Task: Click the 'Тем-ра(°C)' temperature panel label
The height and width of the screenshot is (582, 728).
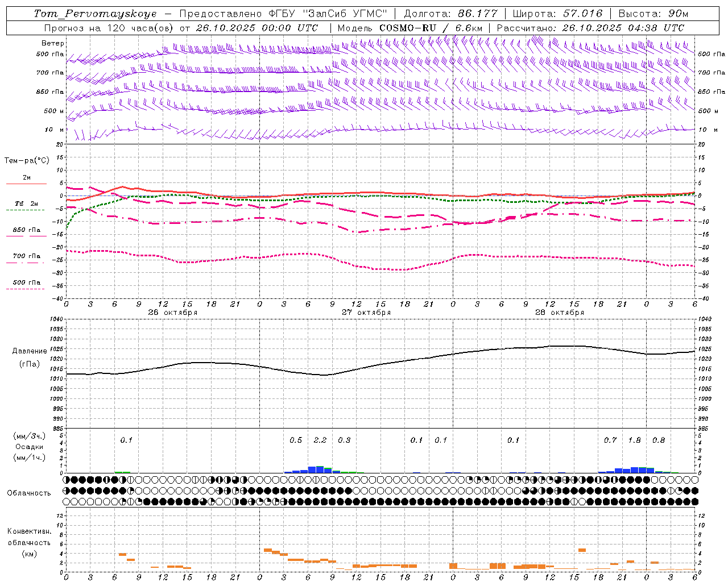Action: (27, 160)
